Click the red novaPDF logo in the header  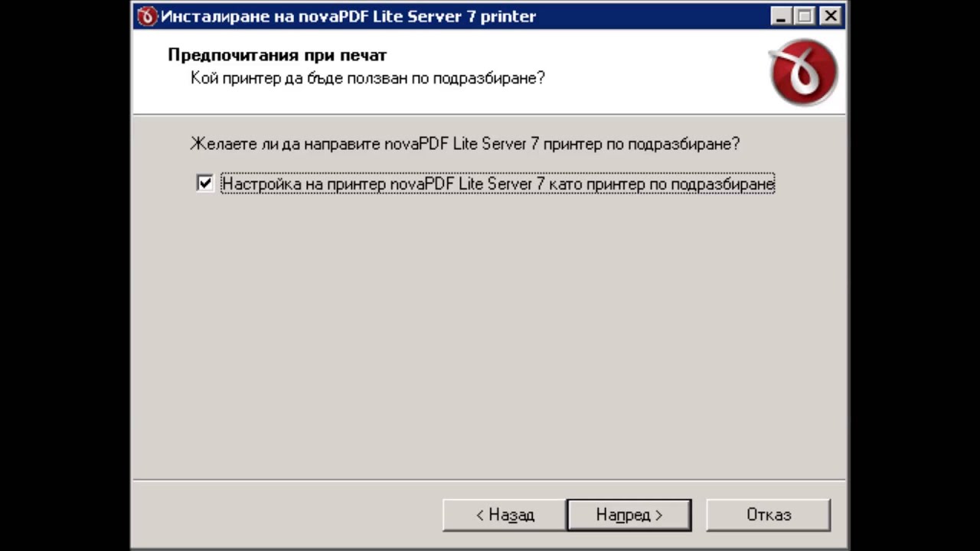coord(803,73)
